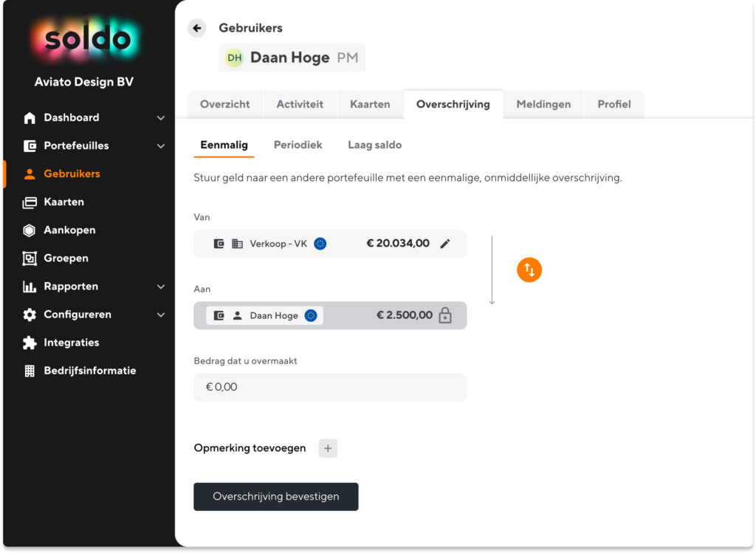Select the Periodiek sub-tab
The image size is (756, 553).
pyautogui.click(x=298, y=145)
